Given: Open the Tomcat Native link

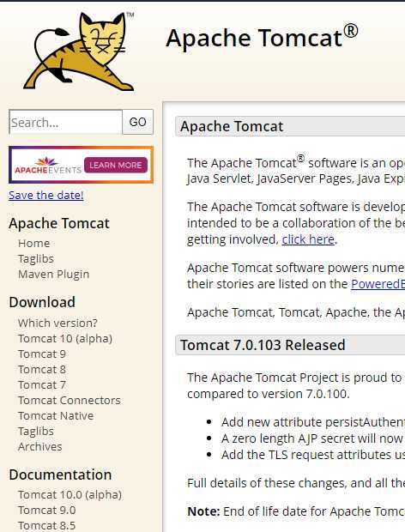Looking at the screenshot, I should point(56,415).
